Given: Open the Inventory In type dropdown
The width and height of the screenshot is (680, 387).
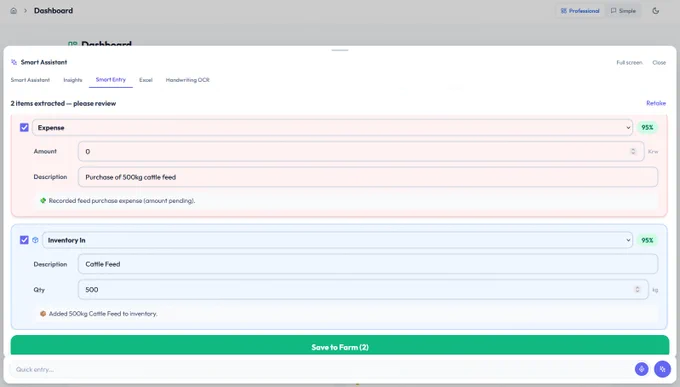Looking at the screenshot, I should coord(337,240).
